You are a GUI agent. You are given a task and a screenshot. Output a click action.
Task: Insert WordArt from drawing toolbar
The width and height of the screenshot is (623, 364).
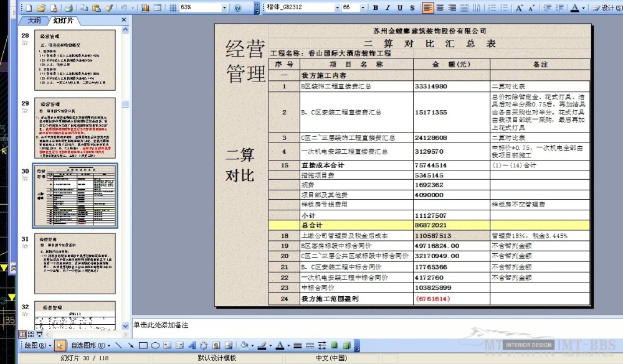(x=191, y=345)
